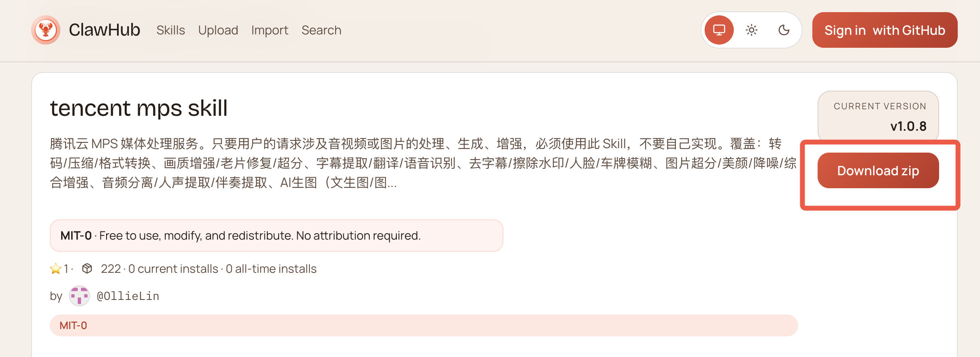Switch to light theme sun icon
The width and height of the screenshot is (980, 357).
(x=751, y=30)
